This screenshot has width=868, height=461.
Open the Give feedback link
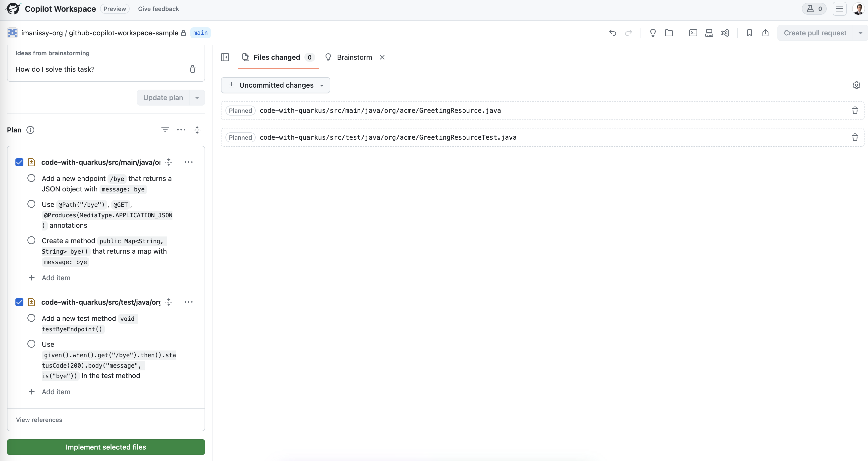158,9
